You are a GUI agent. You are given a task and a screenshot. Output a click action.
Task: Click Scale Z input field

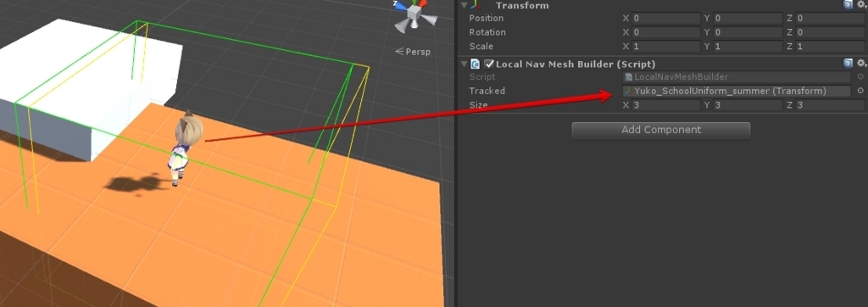(x=831, y=47)
